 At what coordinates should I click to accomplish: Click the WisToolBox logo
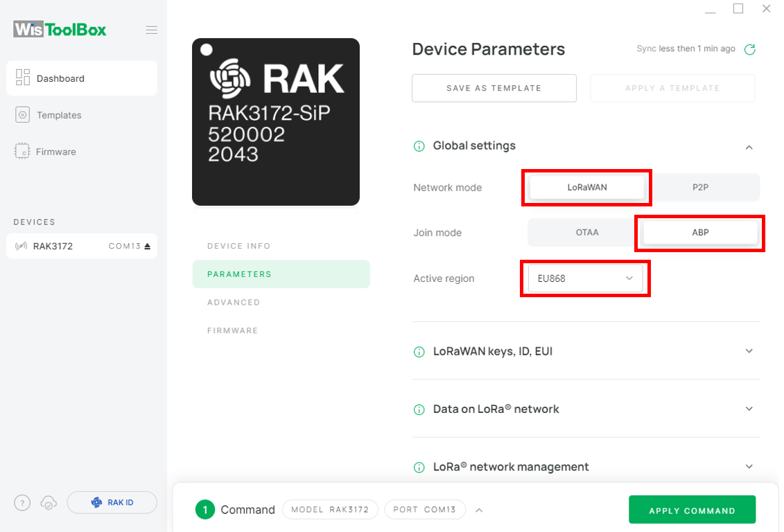60,30
